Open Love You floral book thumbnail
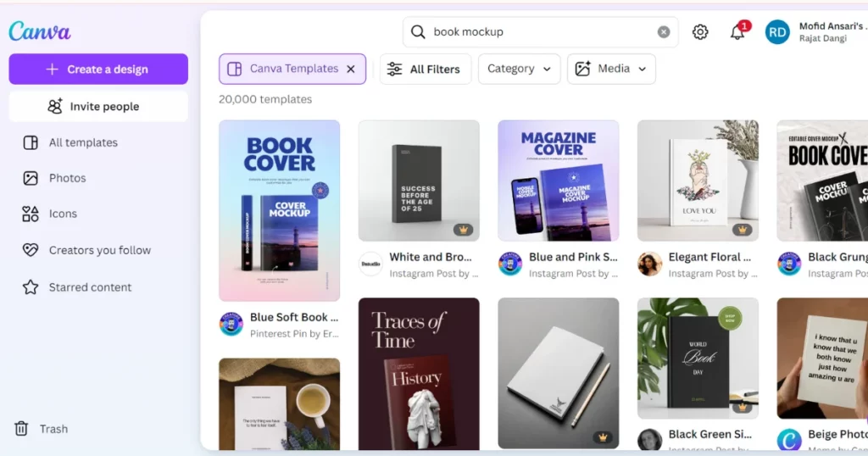Image resolution: width=868 pixels, height=456 pixels. 698,181
